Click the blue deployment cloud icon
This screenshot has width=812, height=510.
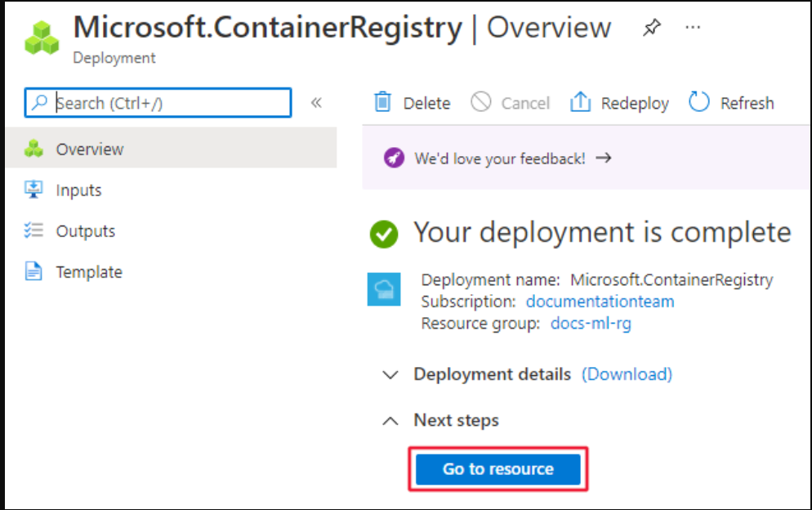384,289
